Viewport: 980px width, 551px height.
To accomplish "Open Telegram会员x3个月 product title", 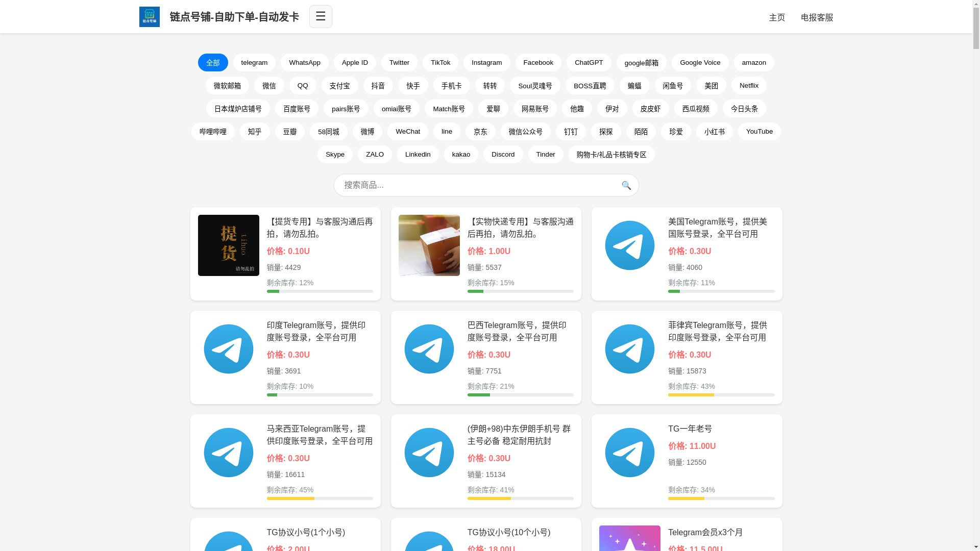I will [705, 532].
